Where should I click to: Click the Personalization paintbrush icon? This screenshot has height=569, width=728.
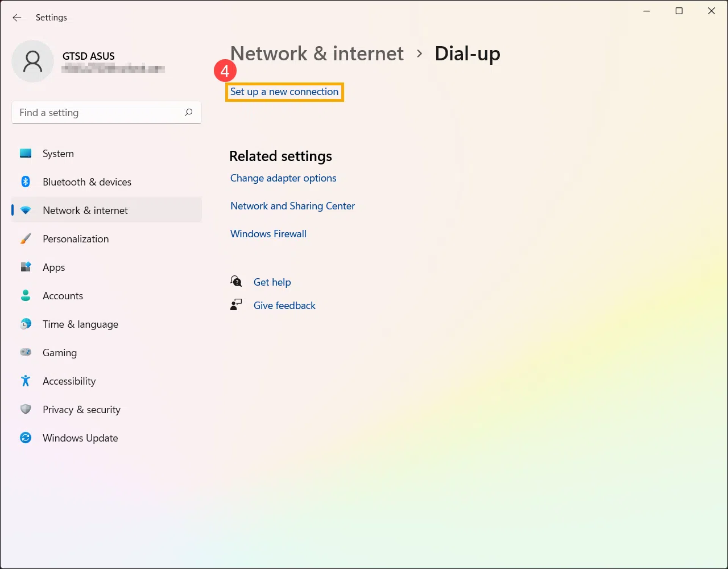click(x=26, y=239)
